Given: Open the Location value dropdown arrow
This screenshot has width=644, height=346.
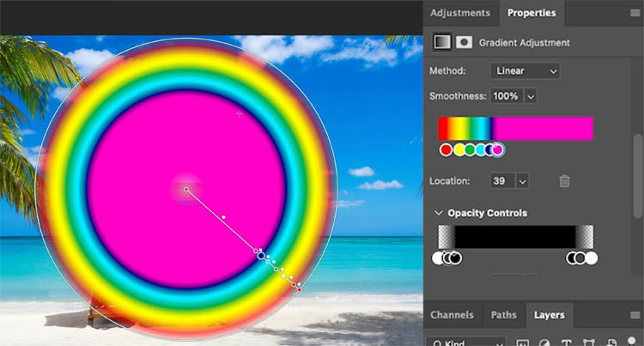Looking at the screenshot, I should pyautogui.click(x=522, y=181).
